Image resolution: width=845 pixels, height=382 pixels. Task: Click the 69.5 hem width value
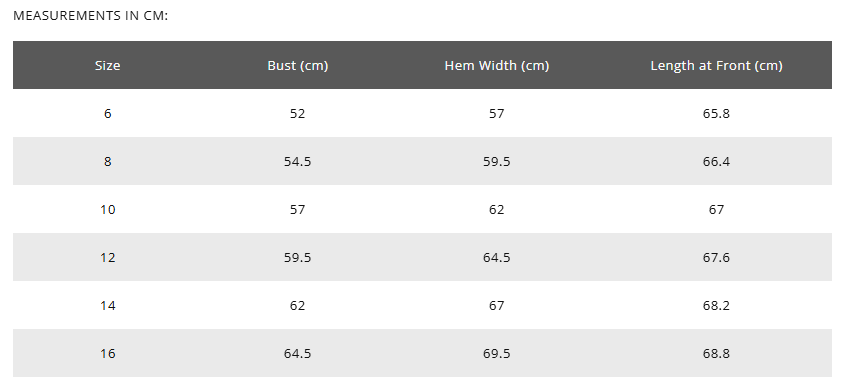point(496,353)
